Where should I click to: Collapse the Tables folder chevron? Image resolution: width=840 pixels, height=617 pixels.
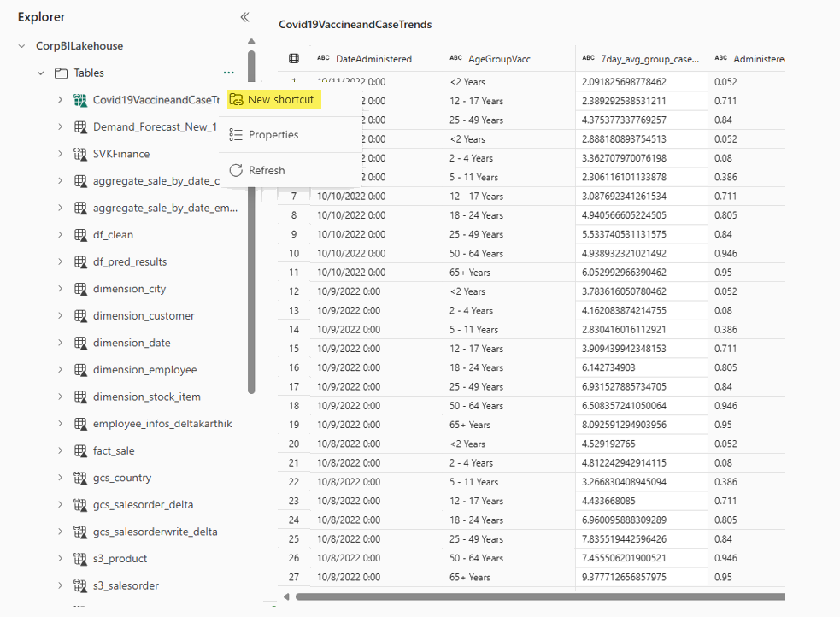(x=41, y=73)
